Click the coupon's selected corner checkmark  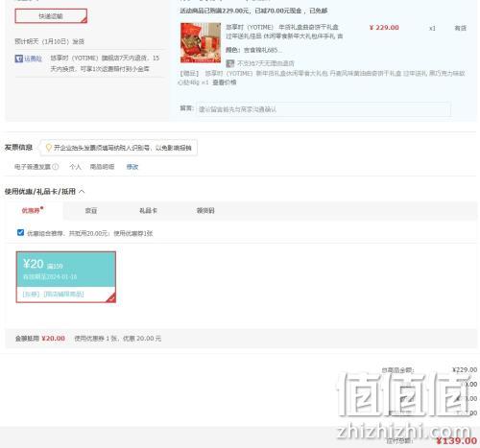[x=111, y=298]
